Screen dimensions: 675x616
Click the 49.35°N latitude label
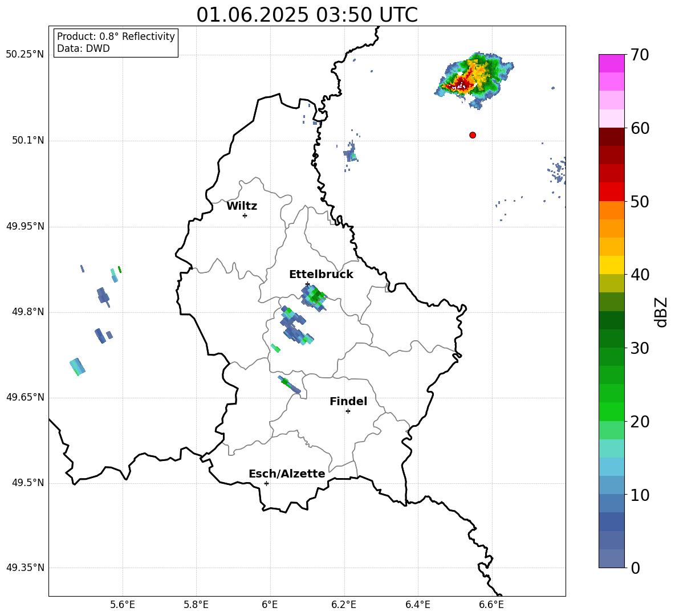coord(25,568)
